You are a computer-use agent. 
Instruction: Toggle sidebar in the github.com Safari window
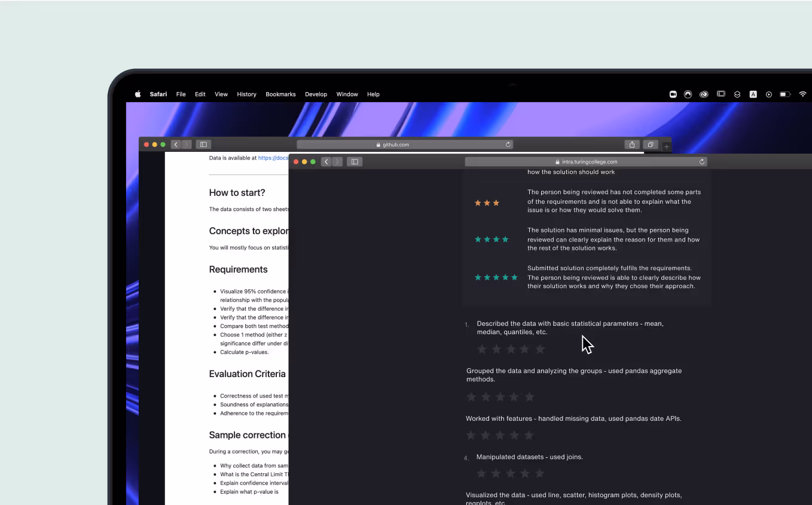point(203,145)
